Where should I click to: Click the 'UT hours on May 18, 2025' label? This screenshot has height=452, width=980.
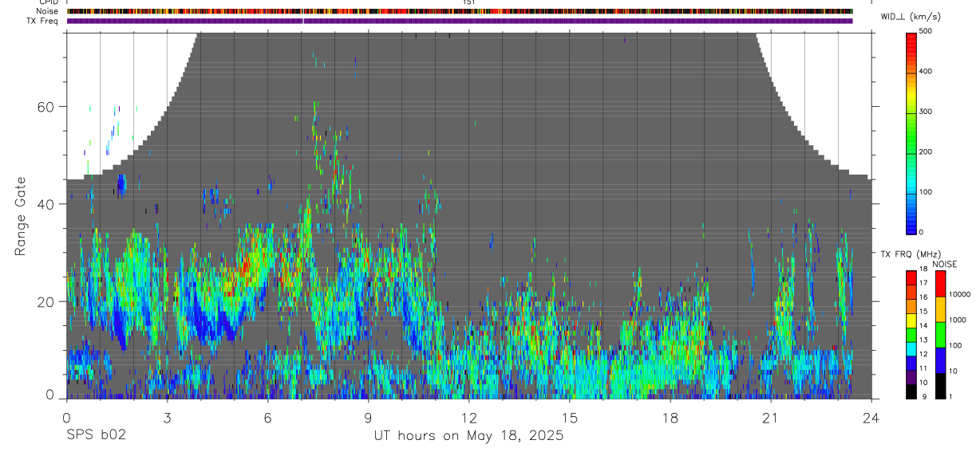[x=468, y=436]
